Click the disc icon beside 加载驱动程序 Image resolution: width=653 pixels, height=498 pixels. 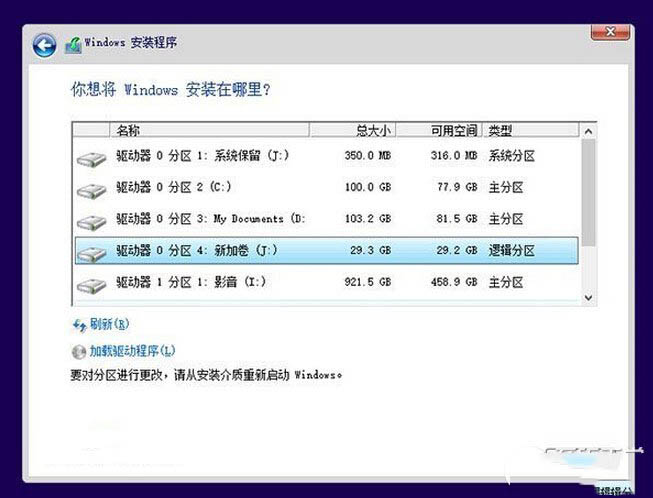point(79,352)
